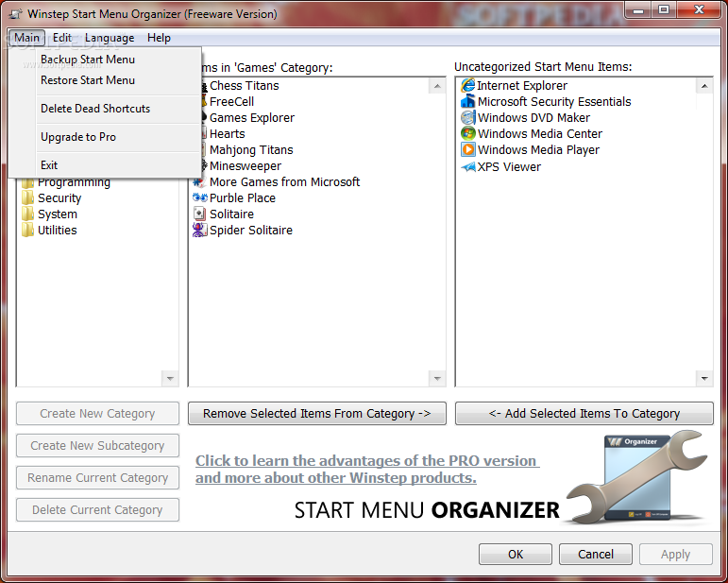This screenshot has height=583, width=728.
Task: Click the Organizer wrench product image
Action: coord(637,477)
